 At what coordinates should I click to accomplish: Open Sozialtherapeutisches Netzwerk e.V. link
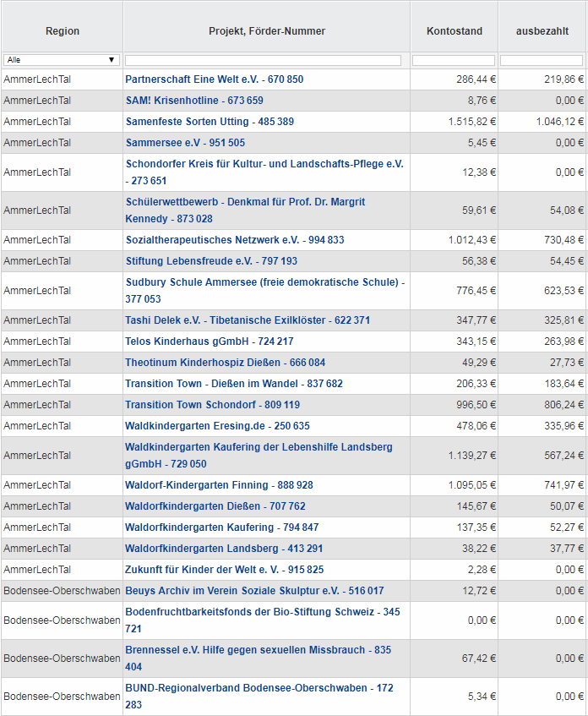(x=235, y=240)
